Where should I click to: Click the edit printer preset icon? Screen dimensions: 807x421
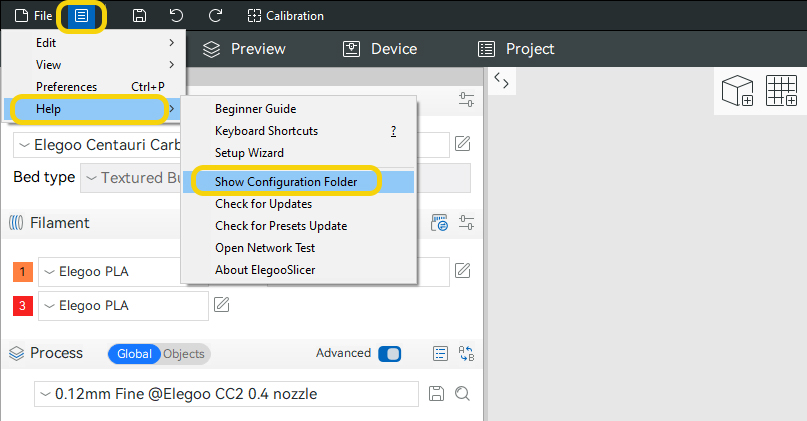tap(462, 144)
